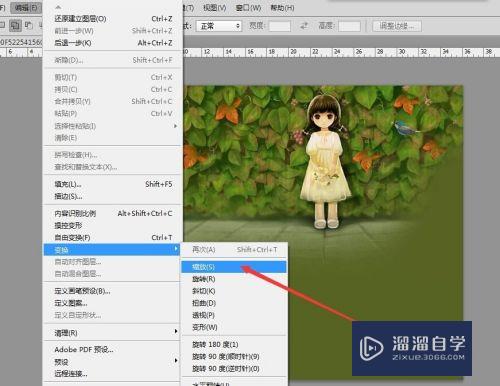Choose 还原建立图层(O) from Edit menu
This screenshot has width=500, height=386.
pos(113,19)
